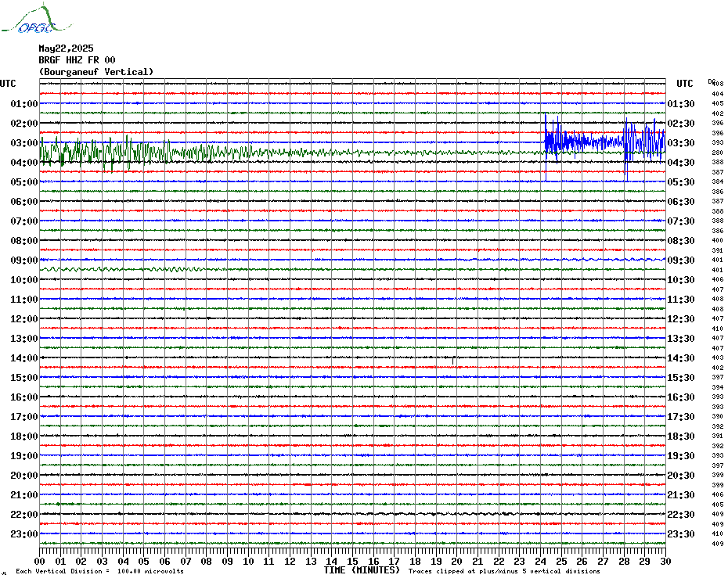Select the 12:00 hour label
Image resolution: width=728 pixels, height=582 pixels.
24,319
